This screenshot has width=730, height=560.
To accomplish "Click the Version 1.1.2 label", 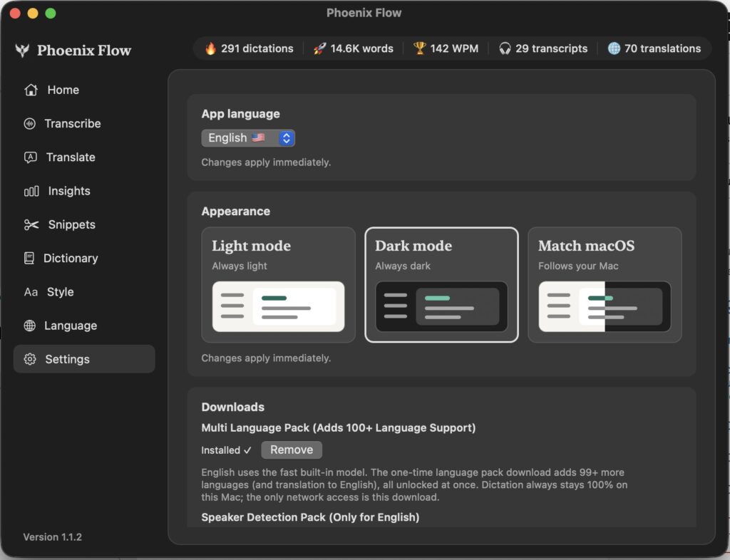I will (53, 537).
